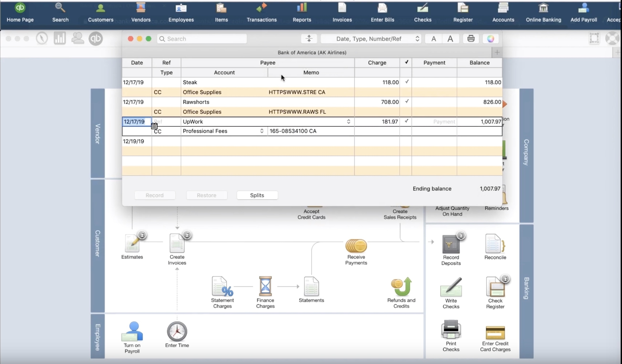Viewport: 622px width, 364px height.
Task: Open the Accounts toolbar icon
Action: pos(503,13)
